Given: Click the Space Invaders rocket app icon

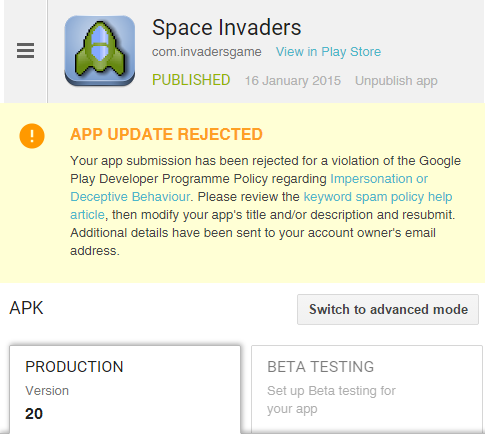Looking at the screenshot, I should [x=100, y=51].
